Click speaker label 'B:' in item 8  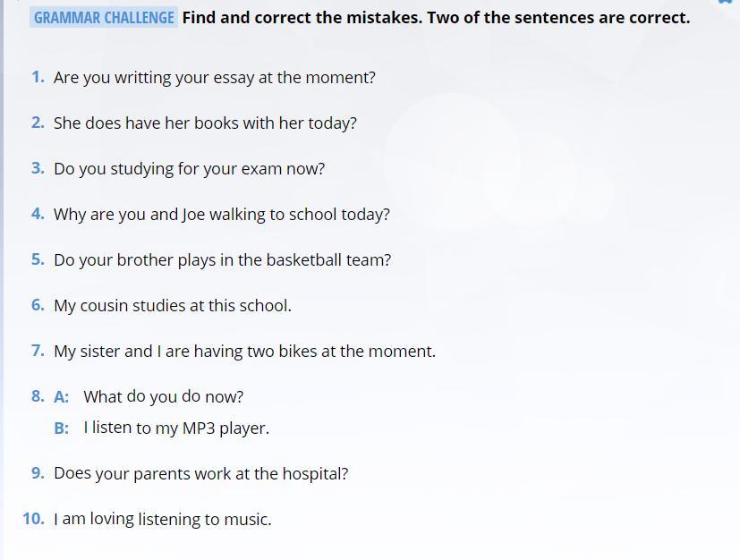click(62, 428)
